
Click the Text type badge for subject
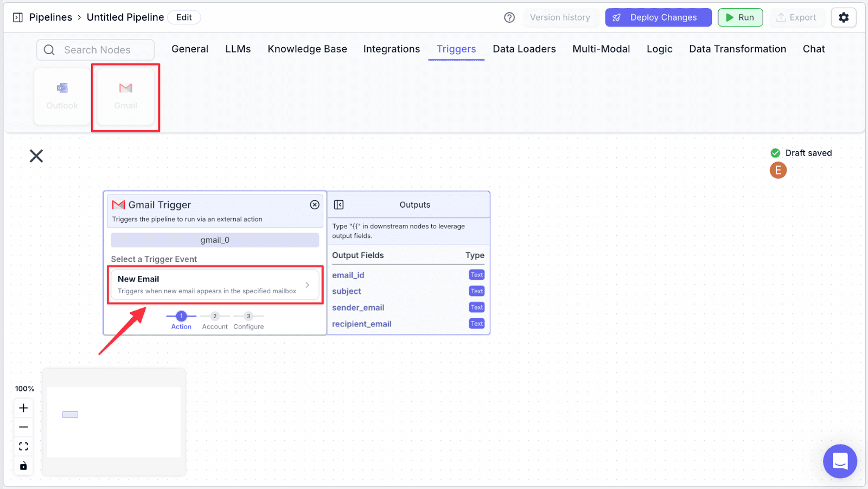pyautogui.click(x=477, y=291)
